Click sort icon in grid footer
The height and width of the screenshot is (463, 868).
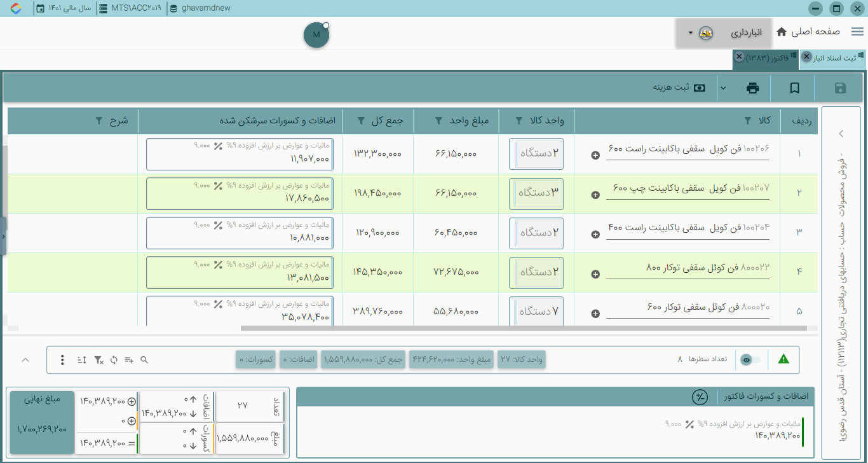coord(82,360)
